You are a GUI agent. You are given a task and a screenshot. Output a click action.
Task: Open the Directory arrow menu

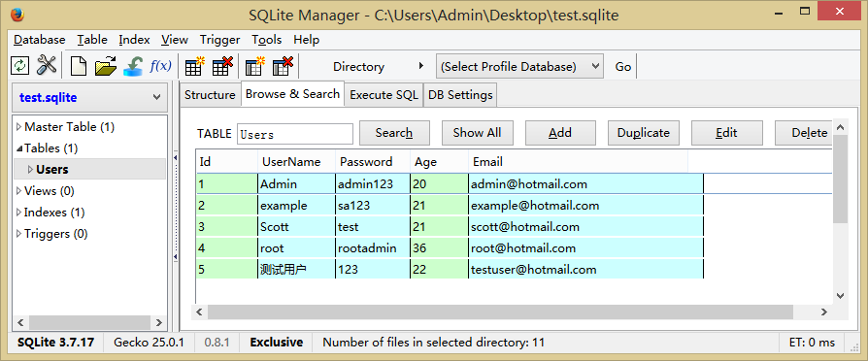pyautogui.click(x=421, y=66)
